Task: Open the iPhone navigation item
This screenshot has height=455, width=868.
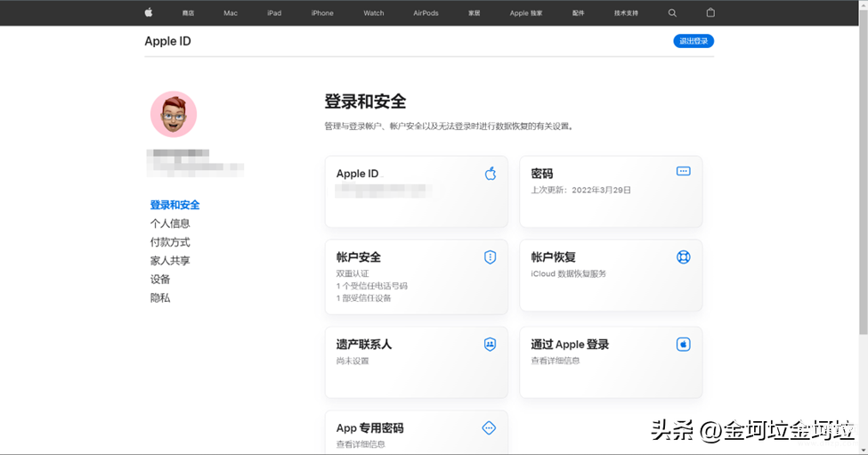Action: (x=322, y=13)
